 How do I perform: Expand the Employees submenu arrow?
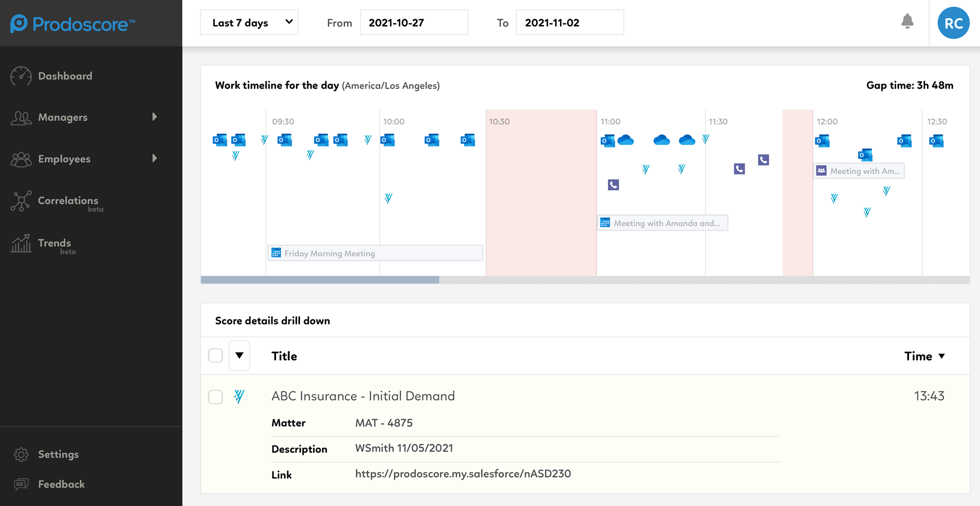[155, 158]
